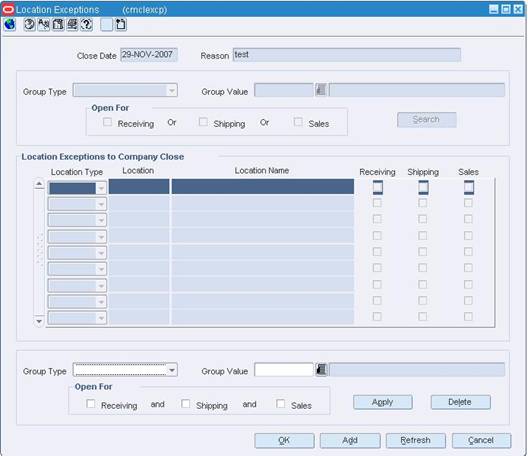This screenshot has height=456, width=528.
Task: Click the Reason field containing test
Action: [x=346, y=55]
